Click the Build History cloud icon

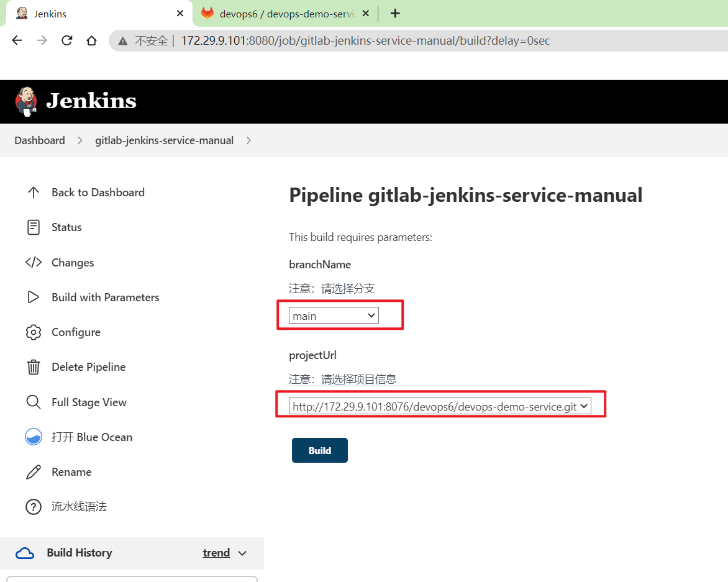click(x=25, y=553)
